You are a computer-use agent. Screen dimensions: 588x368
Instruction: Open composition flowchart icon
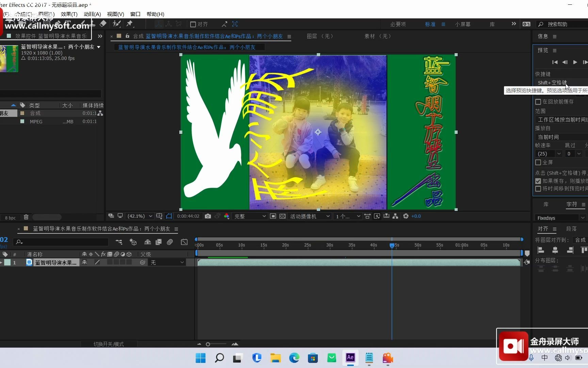pyautogui.click(x=395, y=216)
